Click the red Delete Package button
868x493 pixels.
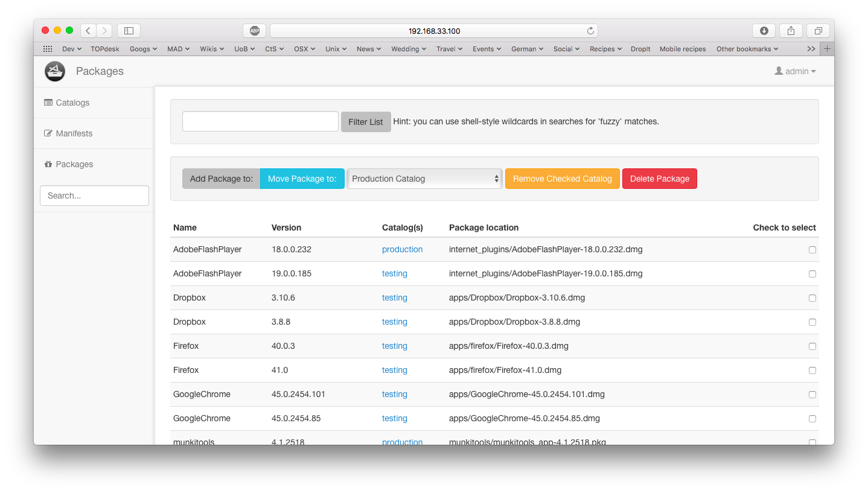coord(660,179)
